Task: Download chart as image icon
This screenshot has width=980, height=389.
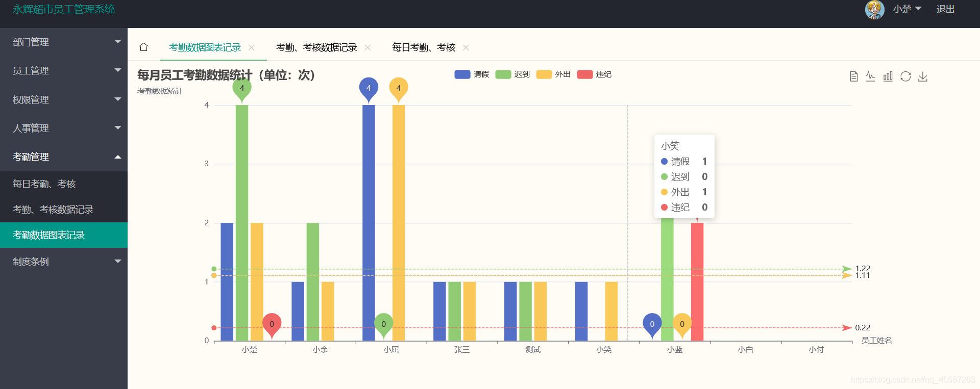Action: pyautogui.click(x=923, y=76)
